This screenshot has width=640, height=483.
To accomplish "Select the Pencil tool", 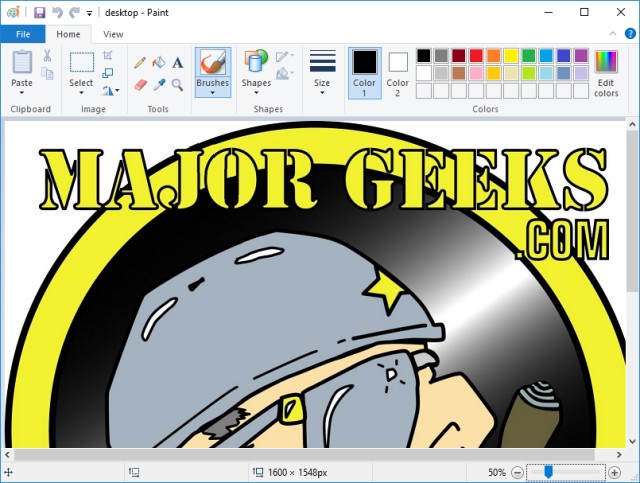I will tap(140, 62).
